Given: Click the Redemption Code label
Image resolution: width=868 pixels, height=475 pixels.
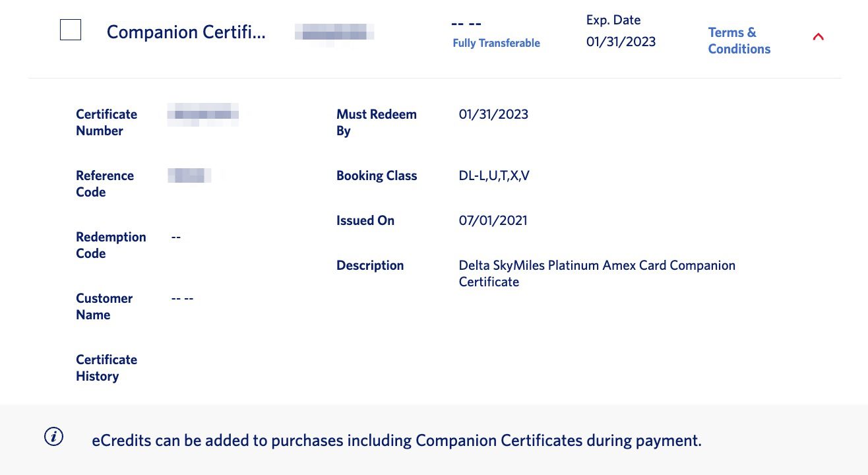Looking at the screenshot, I should [111, 245].
